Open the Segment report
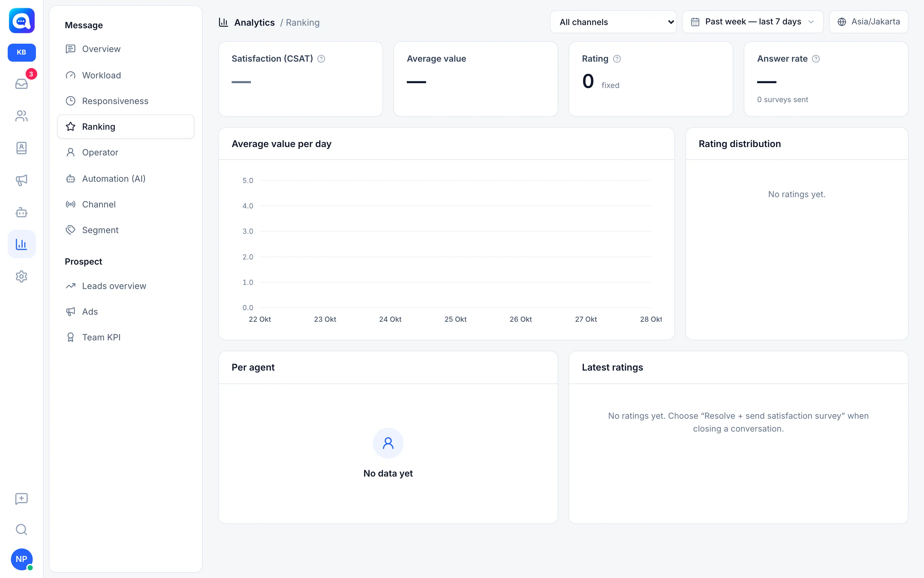 coord(126,230)
